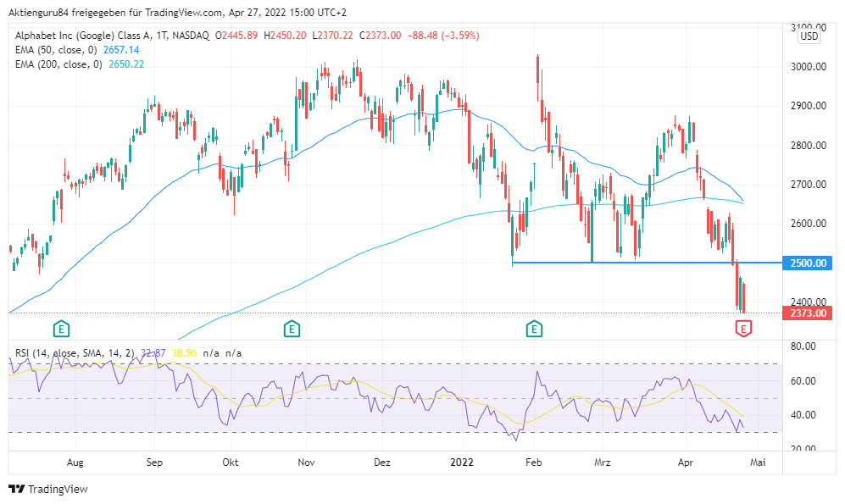Image resolution: width=845 pixels, height=504 pixels.
Task: Click the blue 2500.00 price line label
Action: (x=808, y=263)
